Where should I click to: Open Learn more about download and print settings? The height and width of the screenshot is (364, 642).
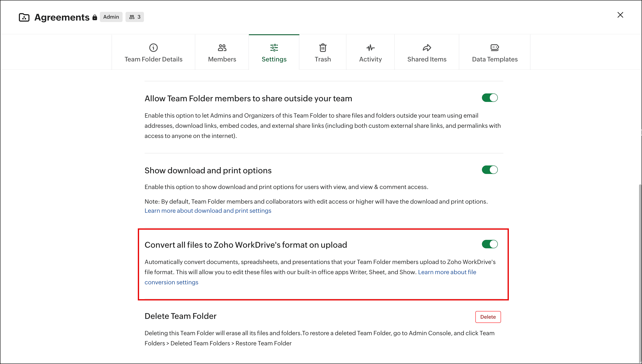[x=208, y=211]
